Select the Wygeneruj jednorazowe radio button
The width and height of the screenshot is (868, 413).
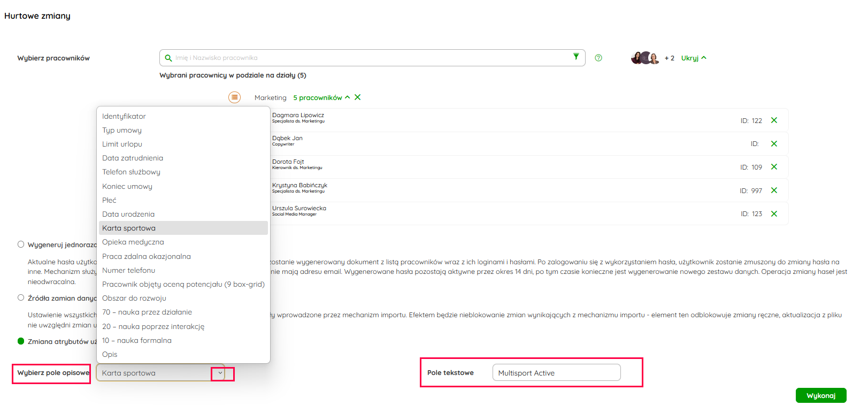coord(21,244)
